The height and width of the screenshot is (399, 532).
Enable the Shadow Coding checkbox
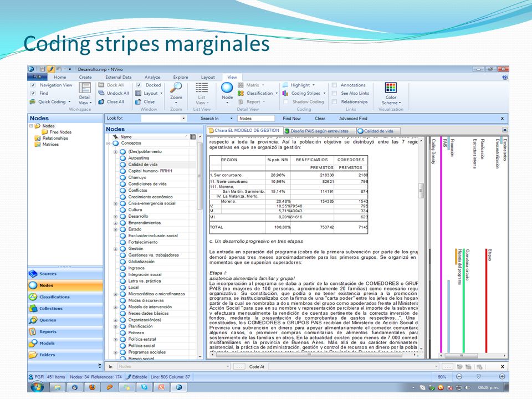[x=286, y=101]
